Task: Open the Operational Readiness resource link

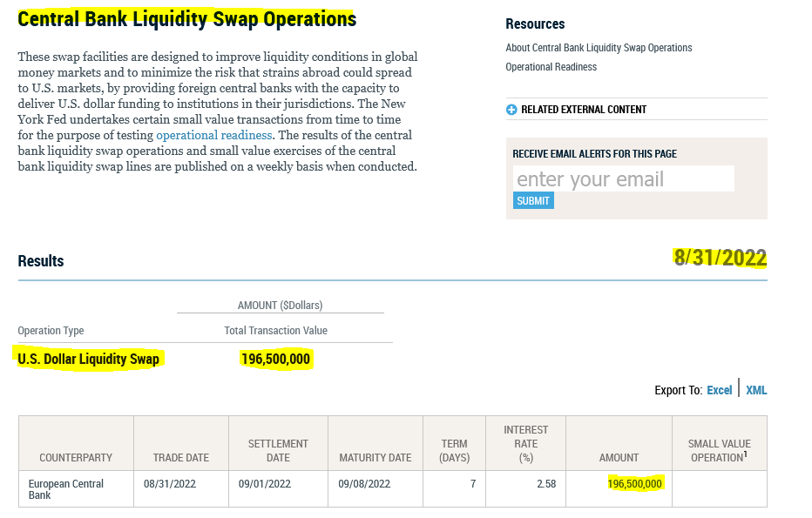Action: click(551, 67)
